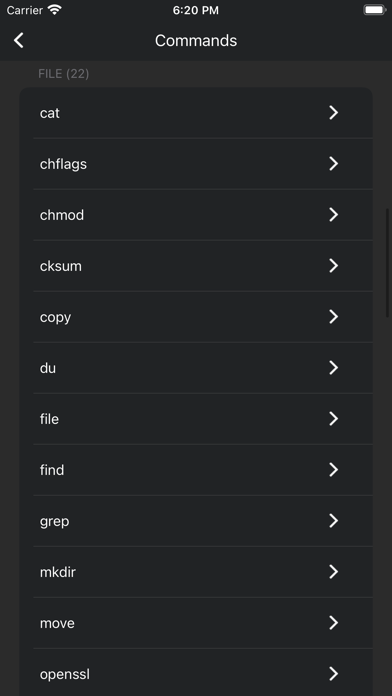Tap the chevron next to du
The image size is (392, 696).
click(x=333, y=368)
